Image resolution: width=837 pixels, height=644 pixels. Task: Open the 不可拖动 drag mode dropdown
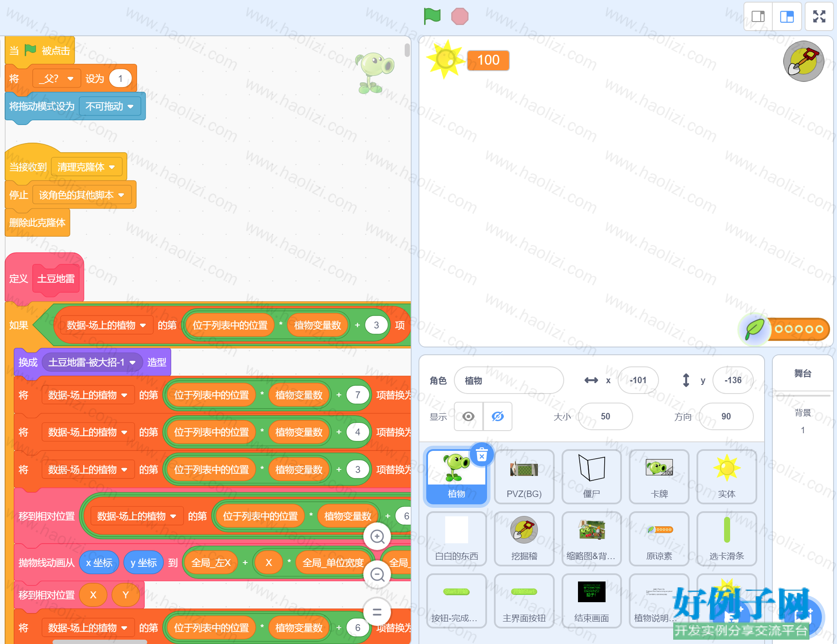[x=110, y=106]
